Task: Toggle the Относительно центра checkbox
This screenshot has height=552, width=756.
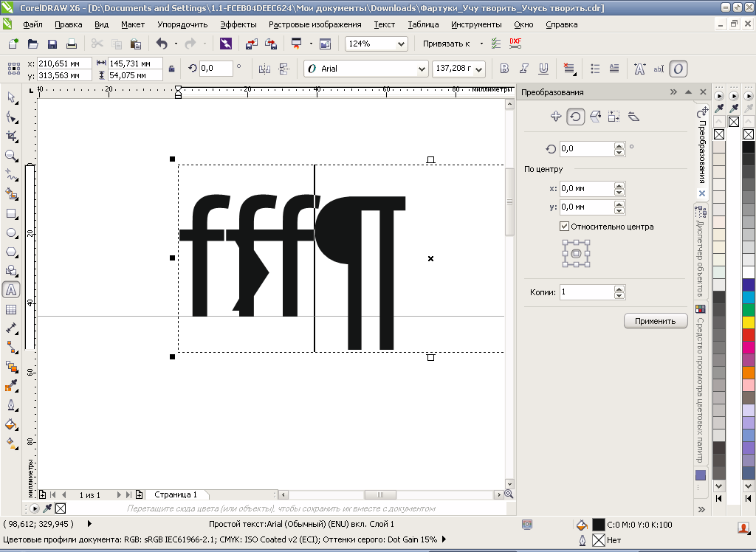Action: point(565,227)
